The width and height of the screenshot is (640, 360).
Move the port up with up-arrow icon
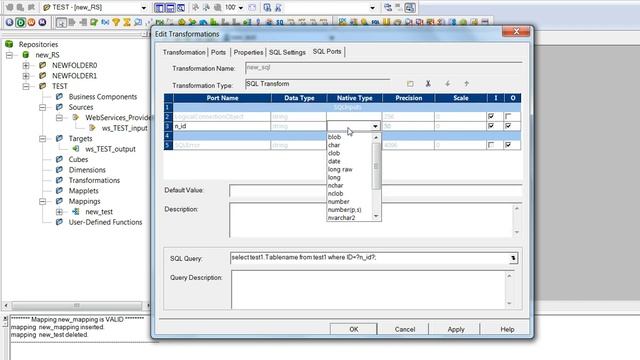466,84
